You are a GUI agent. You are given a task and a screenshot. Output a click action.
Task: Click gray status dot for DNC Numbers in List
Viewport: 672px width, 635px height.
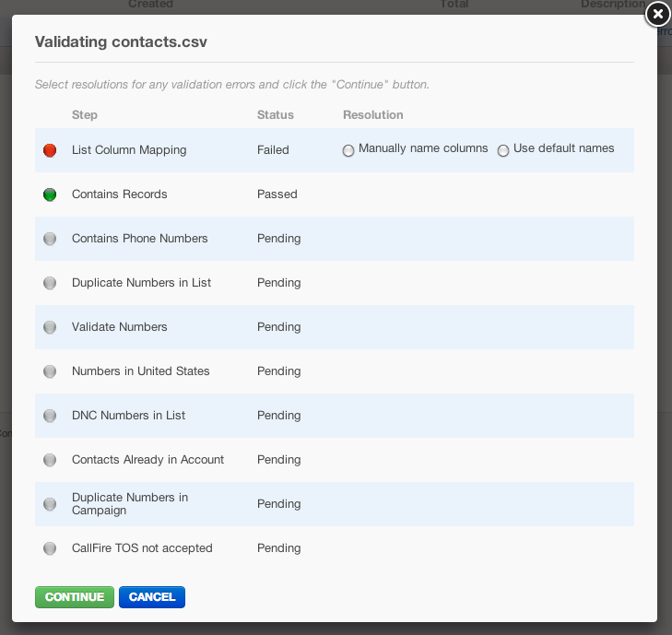click(50, 416)
